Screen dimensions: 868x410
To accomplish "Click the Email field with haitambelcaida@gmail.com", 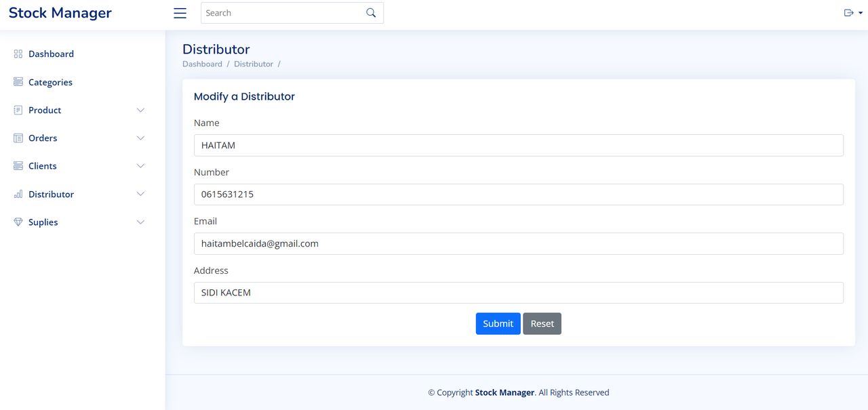I will coord(519,243).
